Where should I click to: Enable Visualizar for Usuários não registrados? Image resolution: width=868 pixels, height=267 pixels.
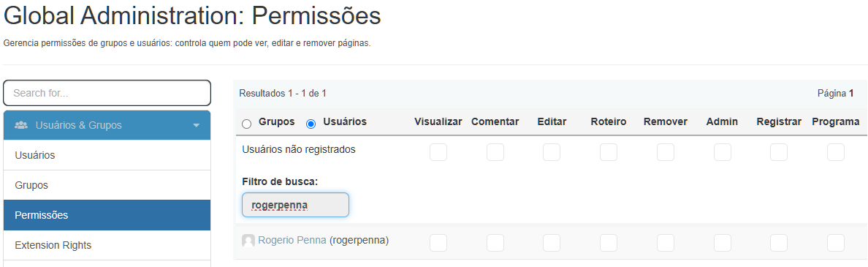click(438, 152)
